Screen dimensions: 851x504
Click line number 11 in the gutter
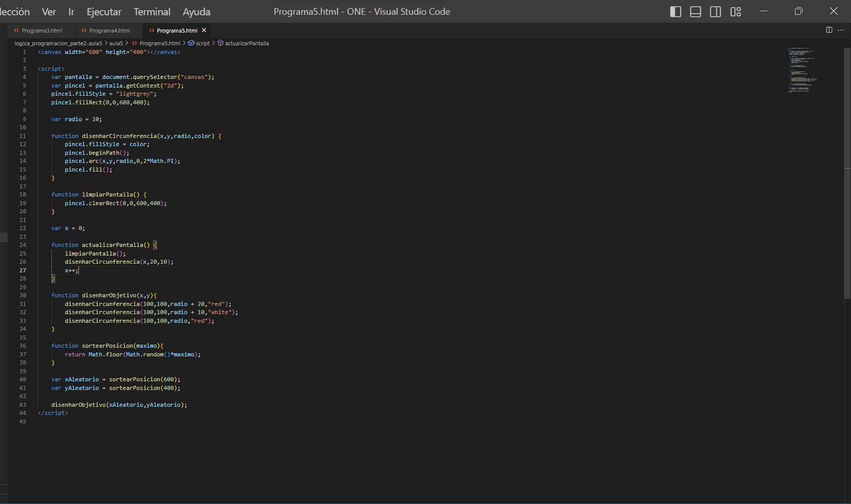22,136
